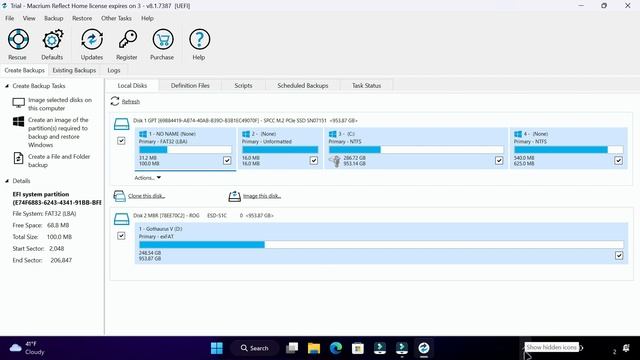Switch to the Task Status tab
Viewport: 640px width, 360px height.
point(367,85)
